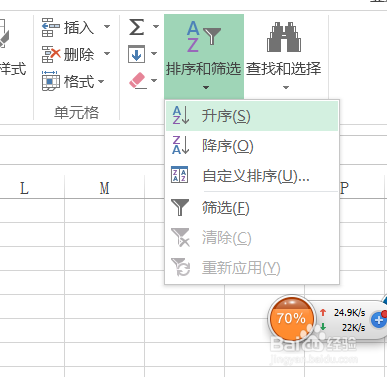
Task: Click the 查找和选择 button label
Action: (284, 69)
